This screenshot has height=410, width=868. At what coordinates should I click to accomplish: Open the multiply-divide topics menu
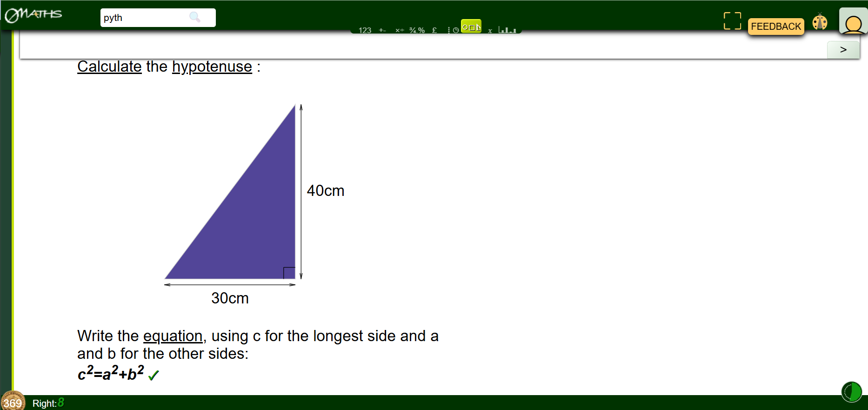pyautogui.click(x=400, y=30)
